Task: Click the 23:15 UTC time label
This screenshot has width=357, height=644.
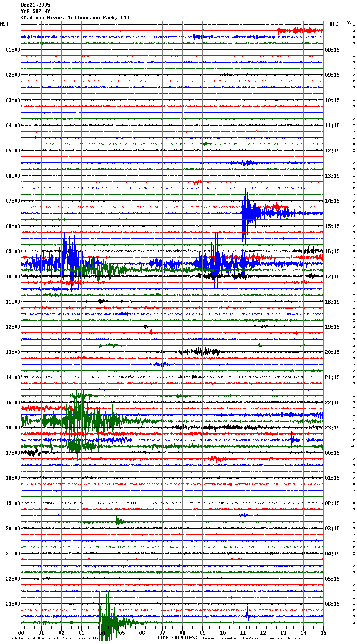Action: (x=332, y=428)
